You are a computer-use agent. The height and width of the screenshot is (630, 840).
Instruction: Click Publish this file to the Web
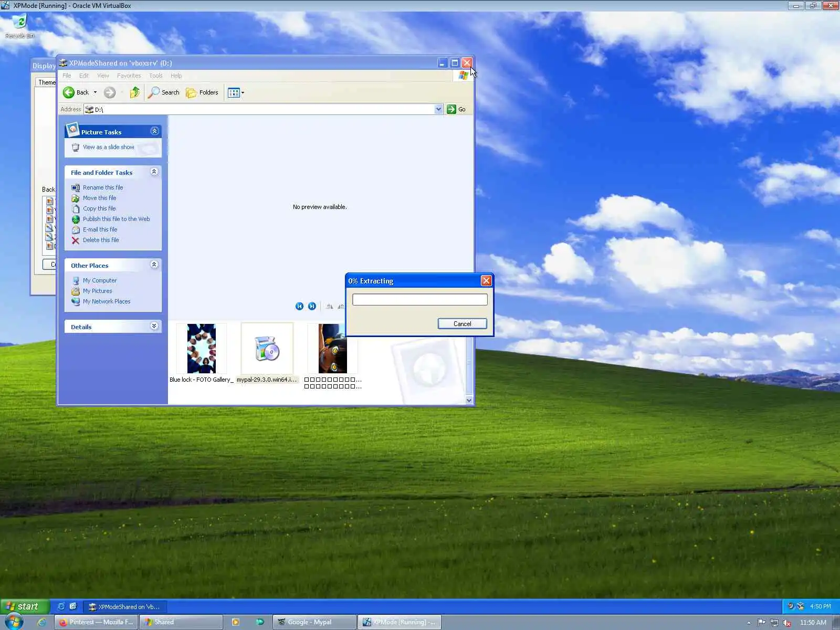(x=116, y=219)
